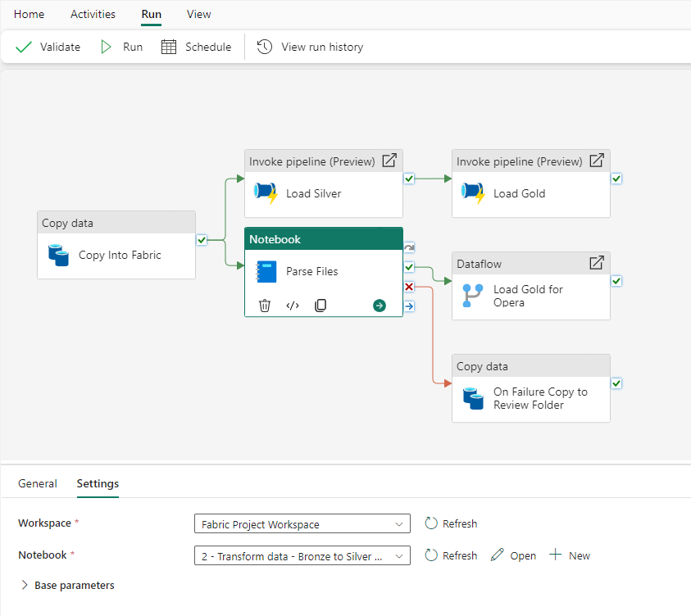Click the red failure output on Parse Files
Viewport: 691px width, 616px height.
(409, 286)
